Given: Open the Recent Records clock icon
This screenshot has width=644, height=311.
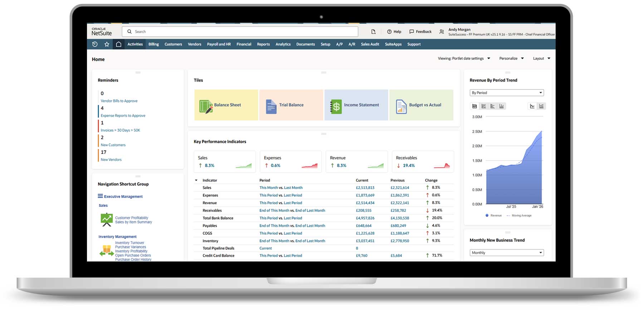Looking at the screenshot, I should point(95,44).
